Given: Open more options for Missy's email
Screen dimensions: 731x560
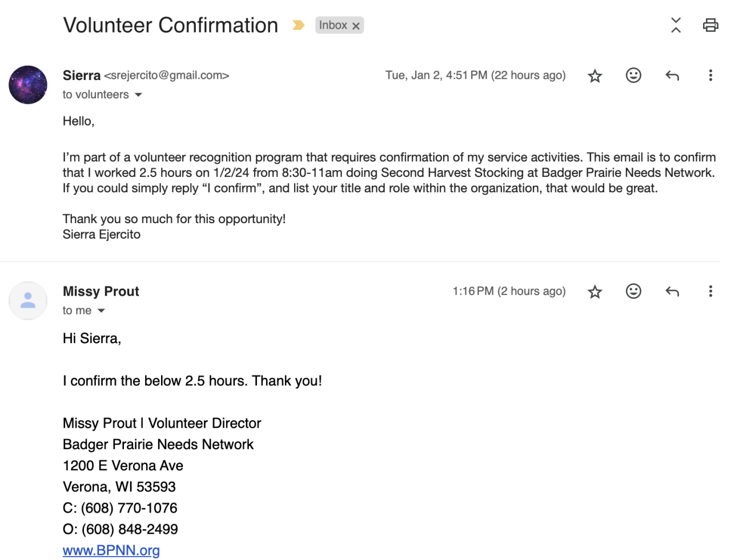Looking at the screenshot, I should tap(710, 291).
